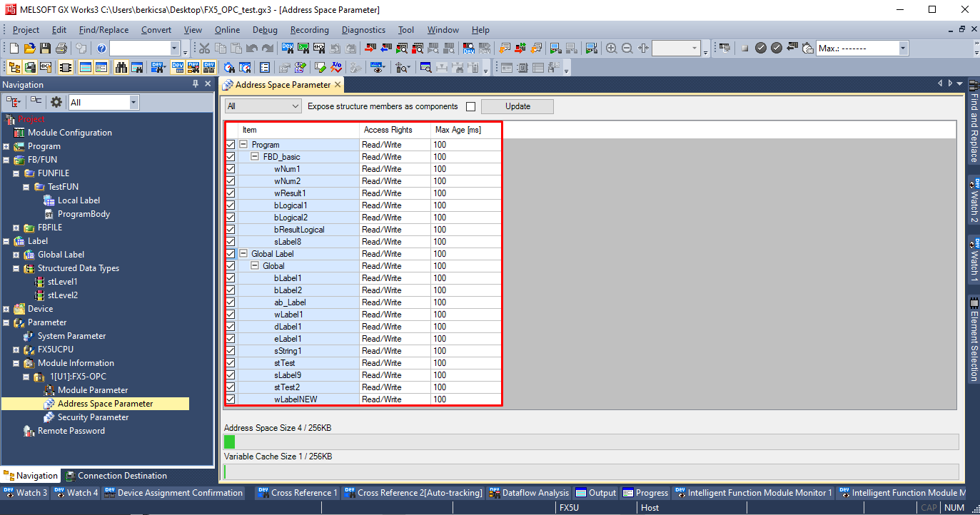
Task: Uncheck the bLogical1 row checkbox
Action: tap(231, 205)
